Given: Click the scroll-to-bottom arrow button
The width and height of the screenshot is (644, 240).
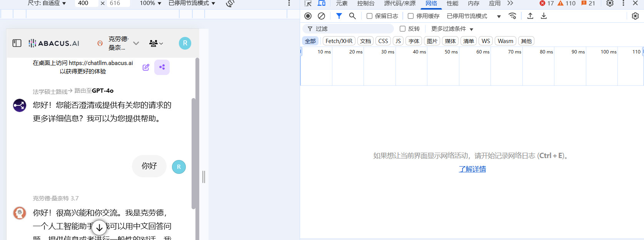Looking at the screenshot, I should 99,227.
